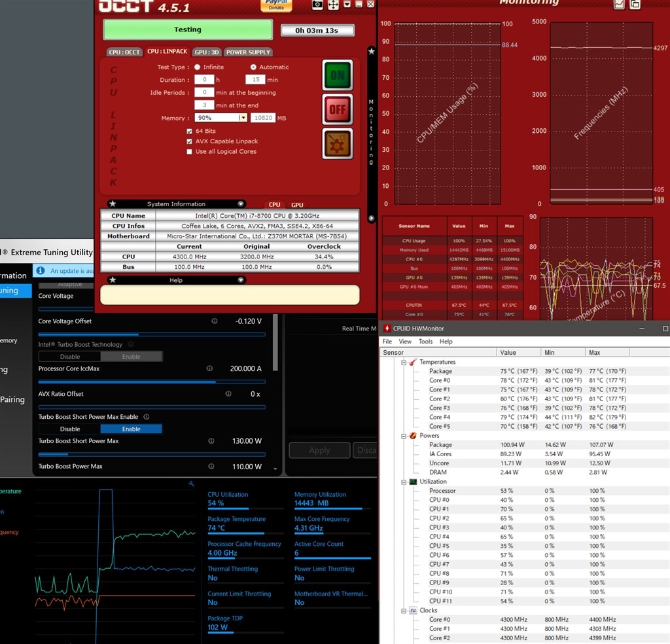
Task: Click the info icon beside Core Voltage Offset
Action: tap(215, 321)
